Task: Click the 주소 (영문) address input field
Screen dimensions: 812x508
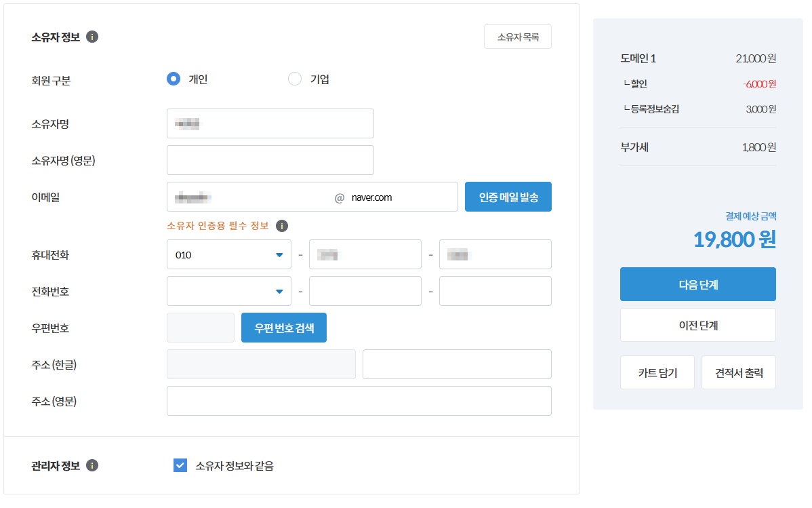Action: (359, 400)
